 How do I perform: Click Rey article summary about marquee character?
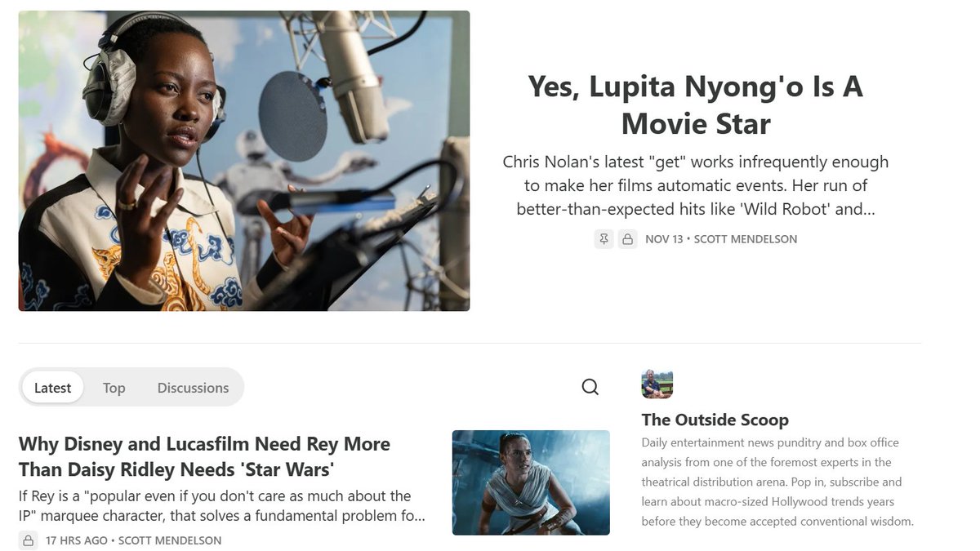point(222,506)
